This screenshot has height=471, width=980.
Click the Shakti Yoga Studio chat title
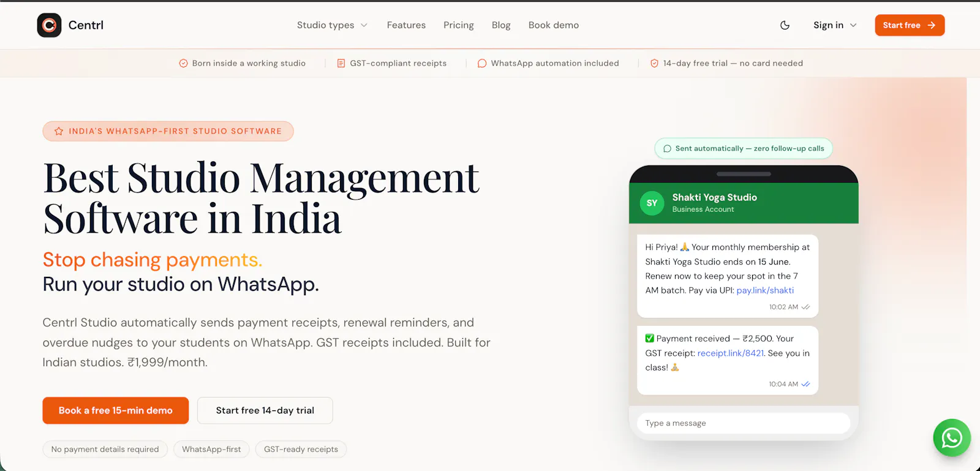(715, 197)
